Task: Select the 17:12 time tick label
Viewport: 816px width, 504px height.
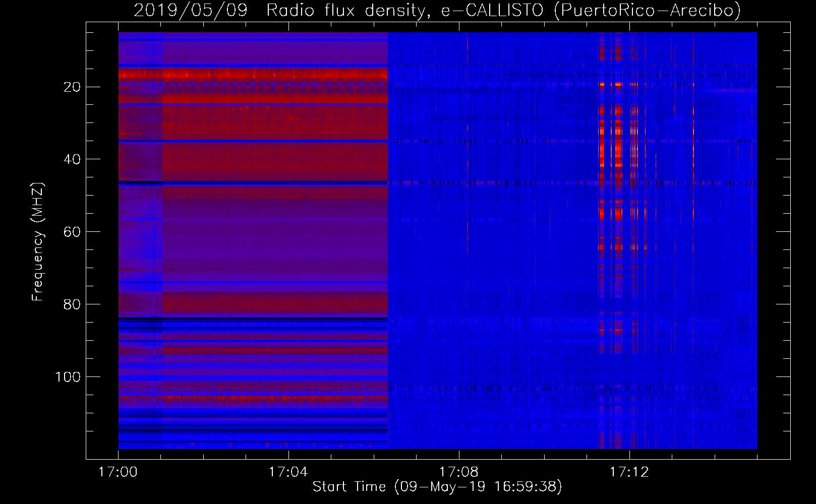Action: [x=629, y=472]
